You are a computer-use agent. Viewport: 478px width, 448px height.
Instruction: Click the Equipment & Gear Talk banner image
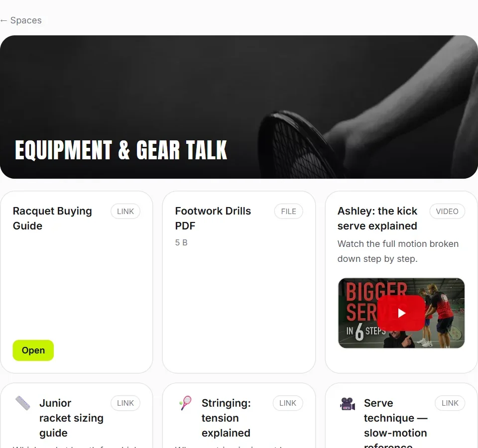pyautogui.click(x=239, y=107)
